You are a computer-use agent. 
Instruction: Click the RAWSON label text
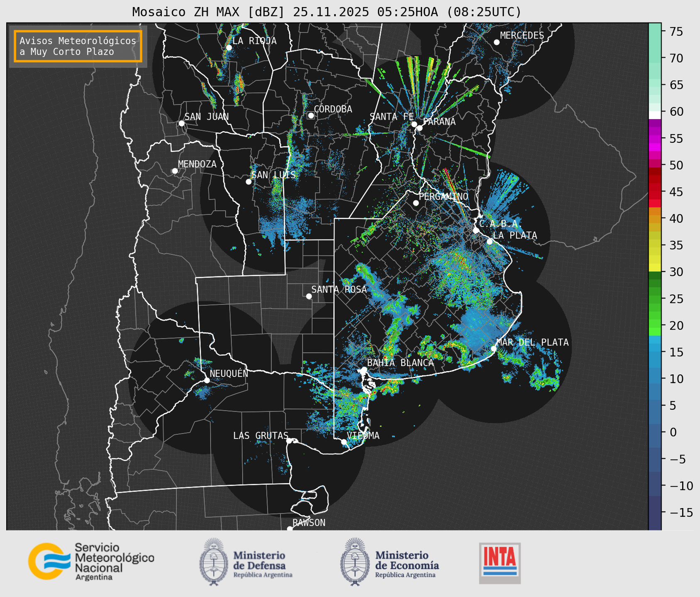pos(309,523)
